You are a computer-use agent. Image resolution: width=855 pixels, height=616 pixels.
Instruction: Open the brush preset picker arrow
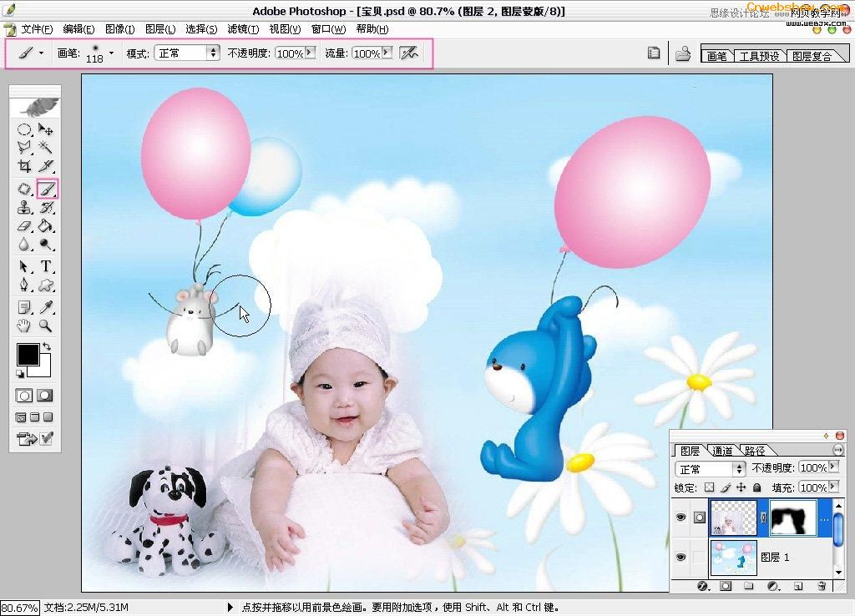tap(111, 53)
